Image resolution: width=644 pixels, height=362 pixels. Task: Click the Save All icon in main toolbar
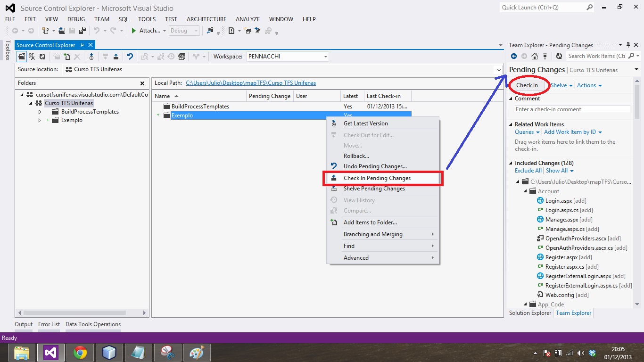click(x=82, y=31)
